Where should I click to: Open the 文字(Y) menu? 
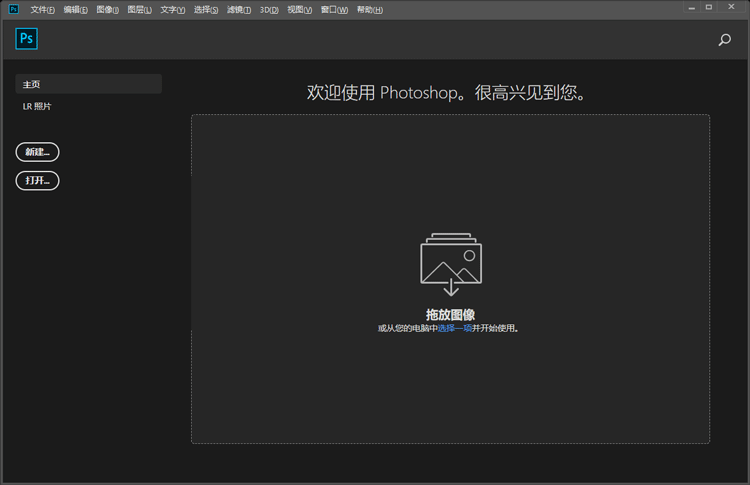coord(173,10)
